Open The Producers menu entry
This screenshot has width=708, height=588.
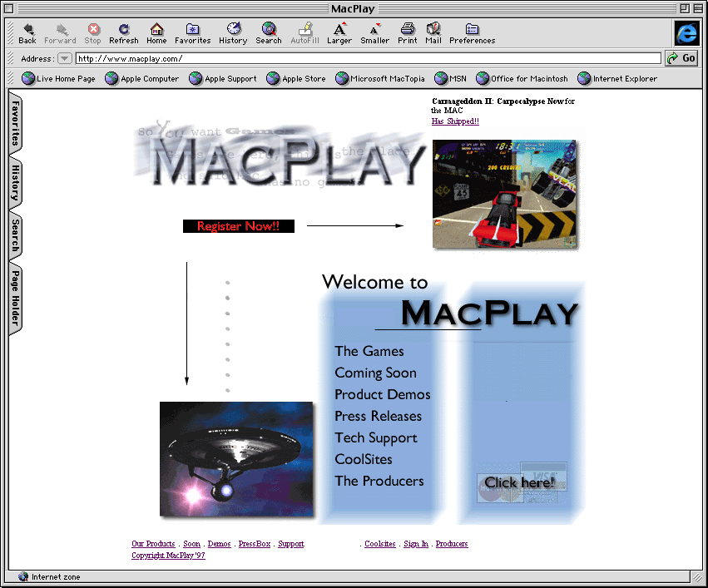[x=379, y=481]
